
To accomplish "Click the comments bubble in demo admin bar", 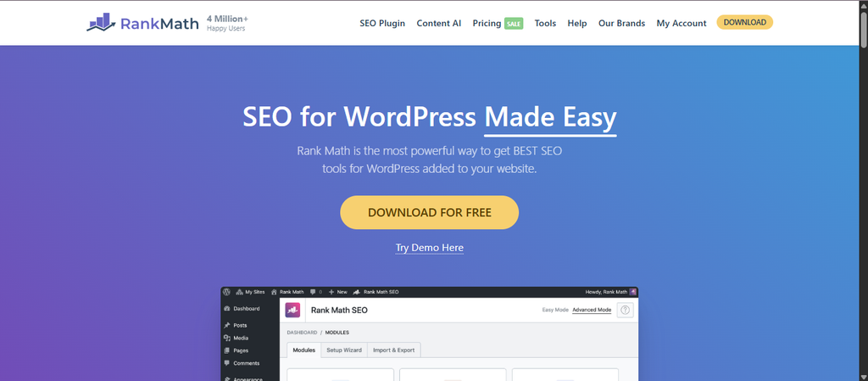I will coord(315,292).
